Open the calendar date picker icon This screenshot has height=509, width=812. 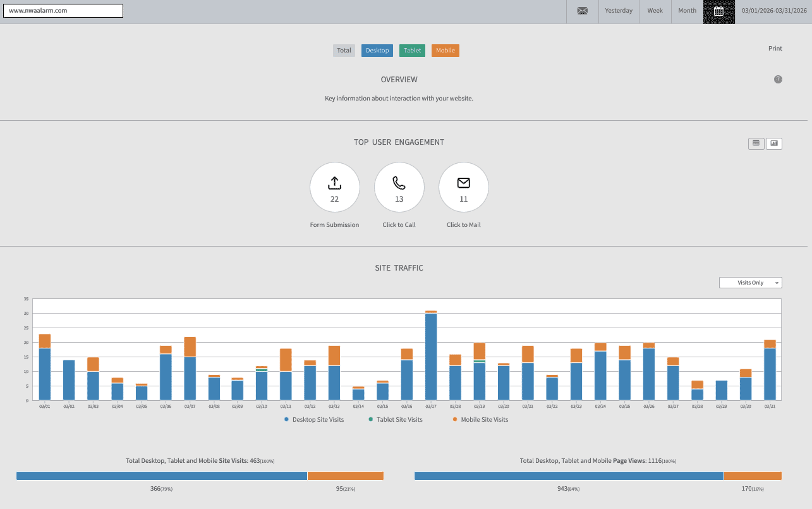coord(718,11)
